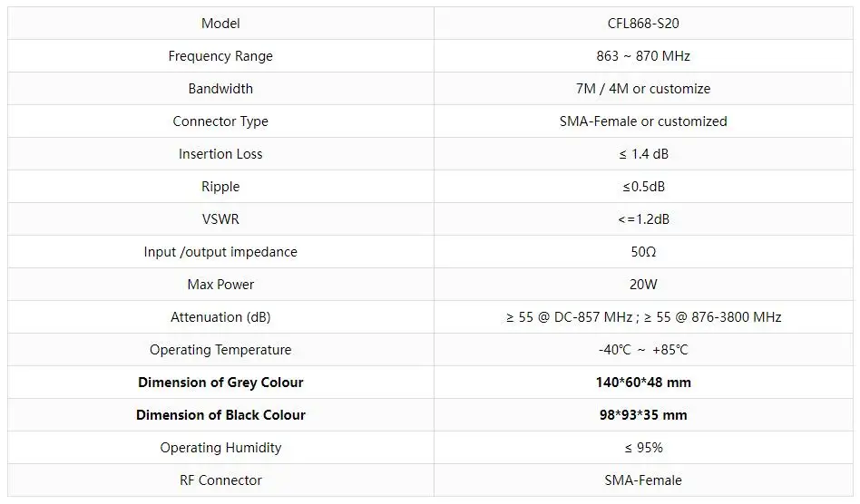This screenshot has height=504, width=860.
Task: Select the 98*93*35 mm dimension value
Action: click(x=643, y=415)
